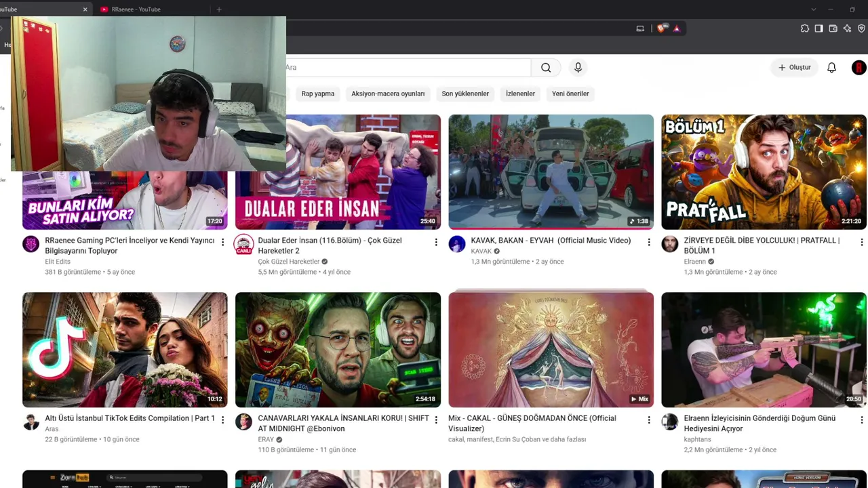Click the install app icon in address bar
868x488 pixels.
[640, 28]
